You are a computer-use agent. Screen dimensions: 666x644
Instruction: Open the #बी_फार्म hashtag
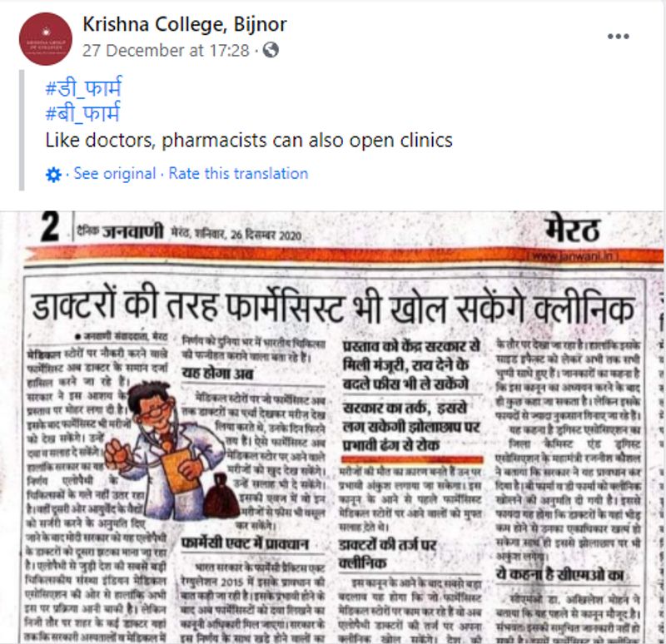[82, 113]
